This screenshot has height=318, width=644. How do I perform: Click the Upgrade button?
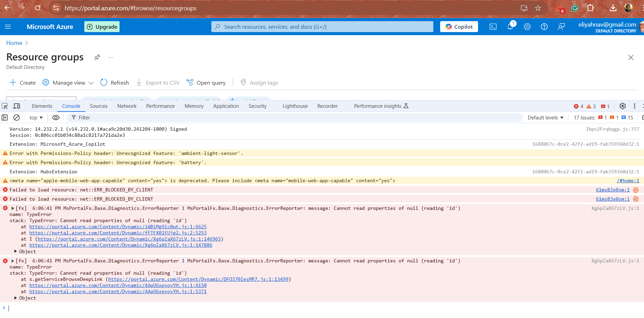[102, 27]
